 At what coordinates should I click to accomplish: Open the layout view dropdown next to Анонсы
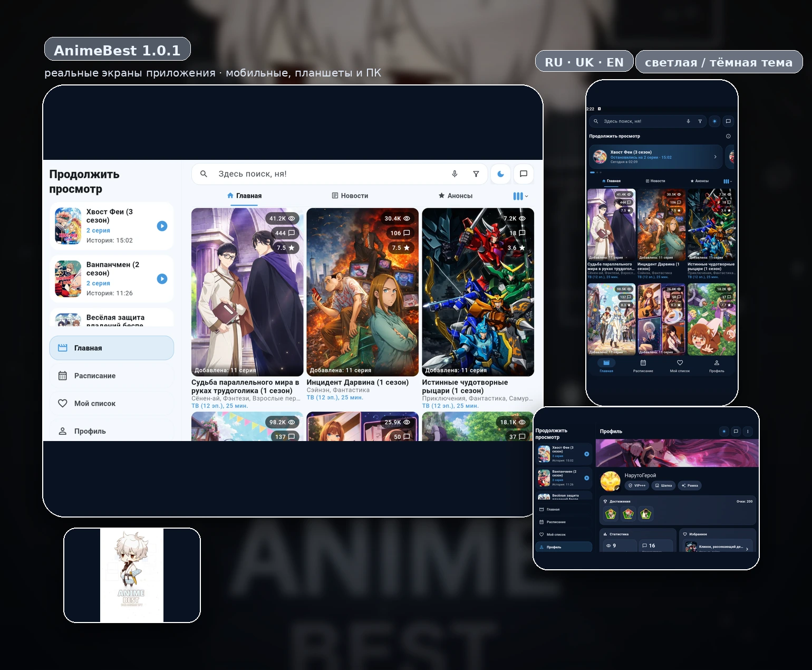(x=519, y=196)
